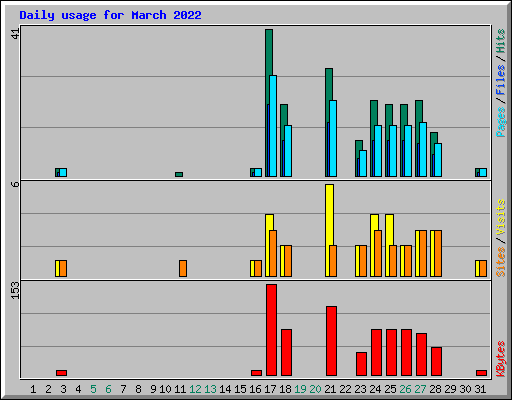Click weekend day "12" on the x-axis
Viewport: 512px width, 400px height.
(x=195, y=389)
